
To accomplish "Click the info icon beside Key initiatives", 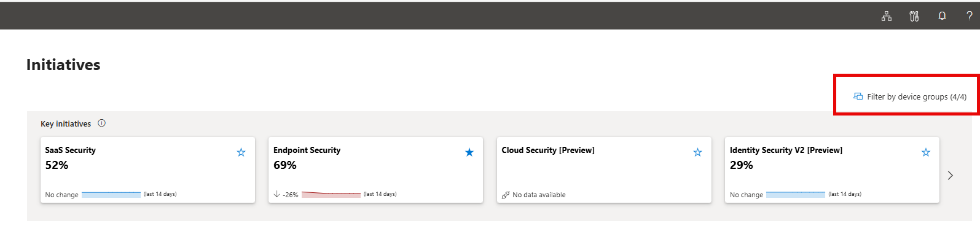I will coord(102,123).
